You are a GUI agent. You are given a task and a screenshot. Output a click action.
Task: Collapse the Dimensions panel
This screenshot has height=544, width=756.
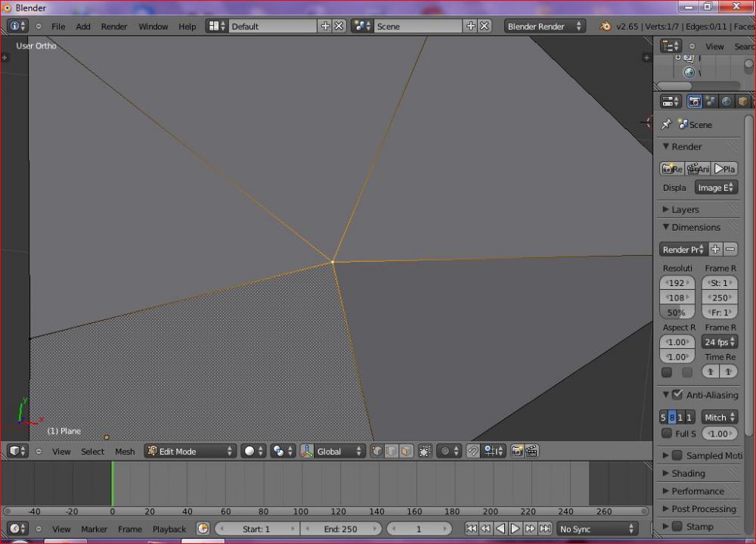(692, 227)
